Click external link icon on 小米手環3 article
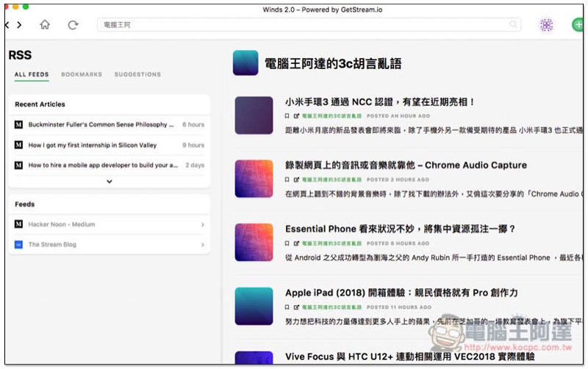The image size is (588, 369). (296, 116)
